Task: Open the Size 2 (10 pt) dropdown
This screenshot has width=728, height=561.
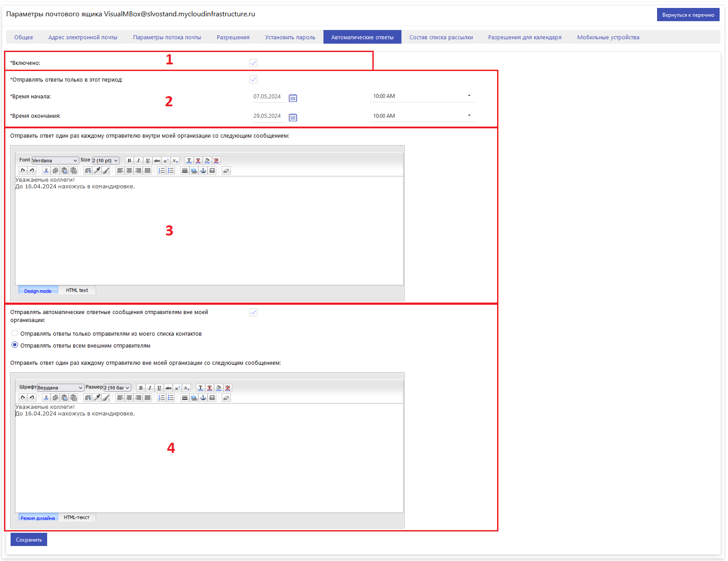Action: pos(106,161)
